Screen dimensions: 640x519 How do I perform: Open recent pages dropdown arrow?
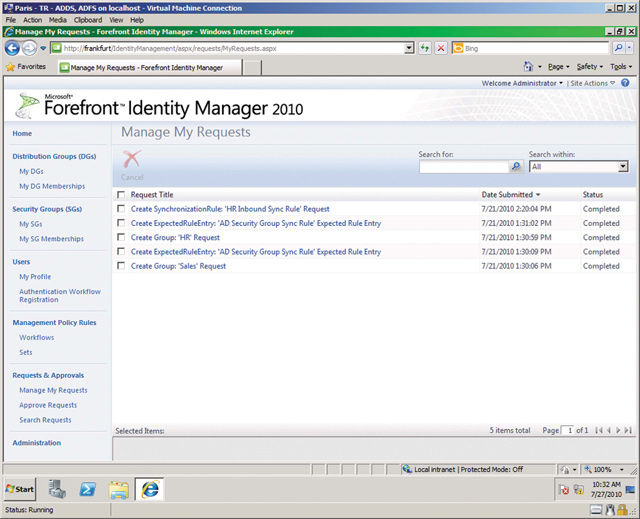(43, 48)
